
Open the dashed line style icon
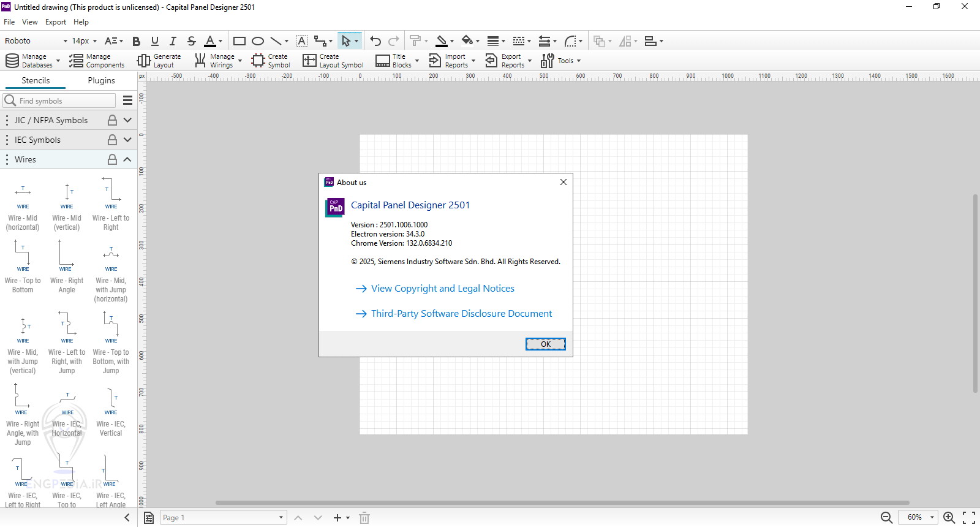tap(519, 41)
